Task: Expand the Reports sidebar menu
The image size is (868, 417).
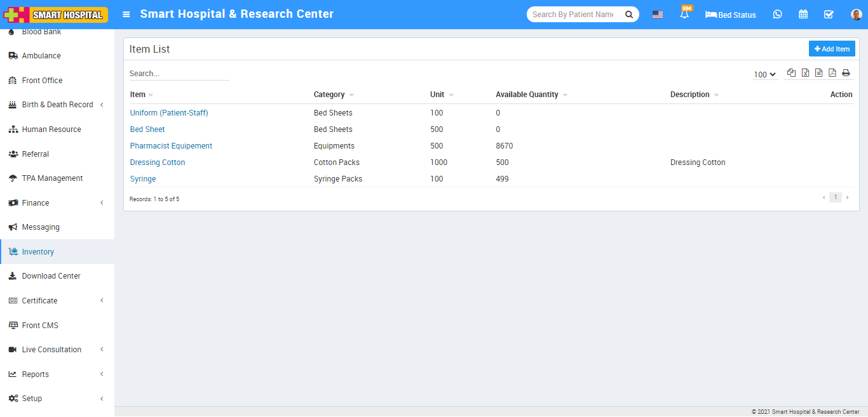Action: tap(57, 374)
